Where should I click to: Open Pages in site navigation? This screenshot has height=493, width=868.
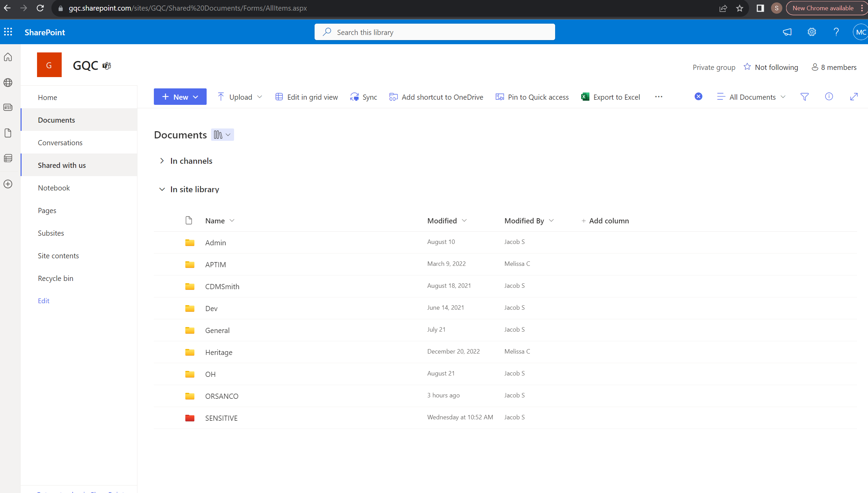pos(47,210)
